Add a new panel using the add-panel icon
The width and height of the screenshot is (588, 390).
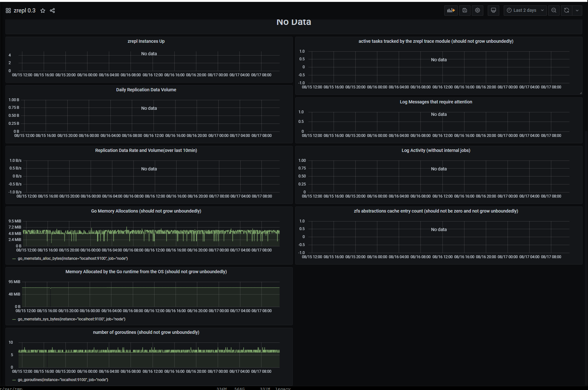(x=451, y=10)
